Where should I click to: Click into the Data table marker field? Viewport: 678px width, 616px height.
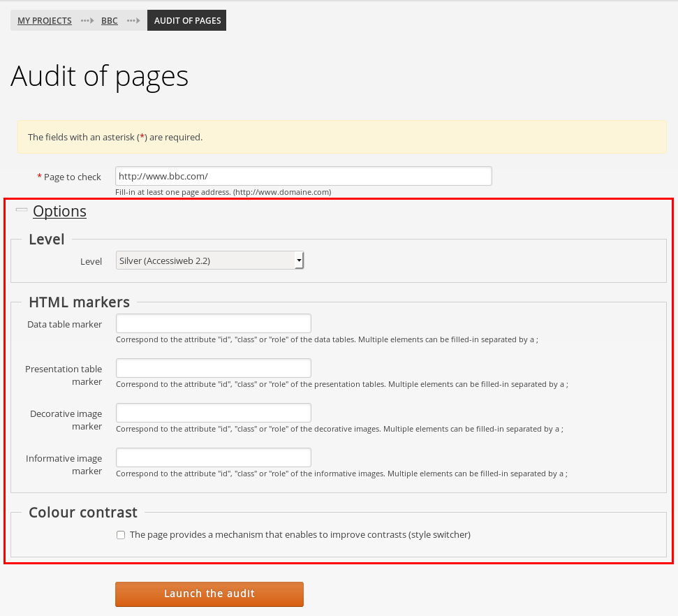click(213, 323)
